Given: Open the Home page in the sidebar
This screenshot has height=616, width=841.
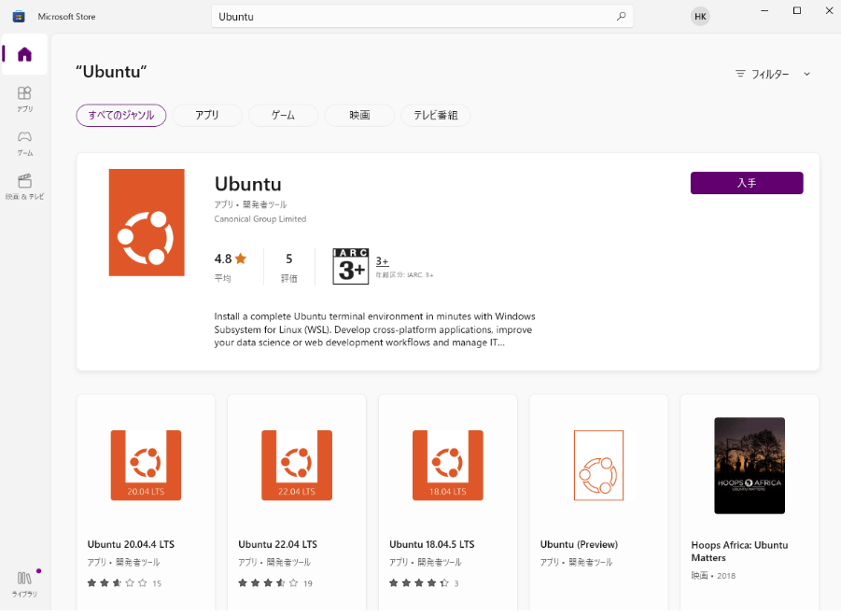Looking at the screenshot, I should 24,54.
